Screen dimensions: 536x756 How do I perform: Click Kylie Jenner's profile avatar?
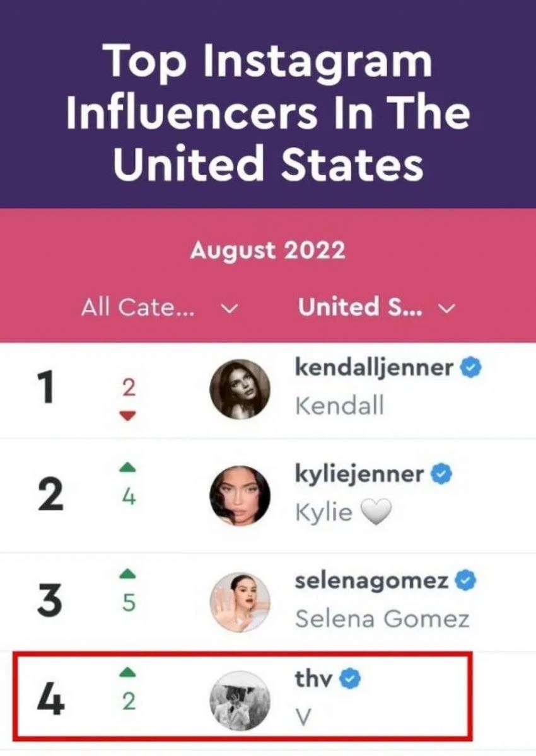coord(240,496)
